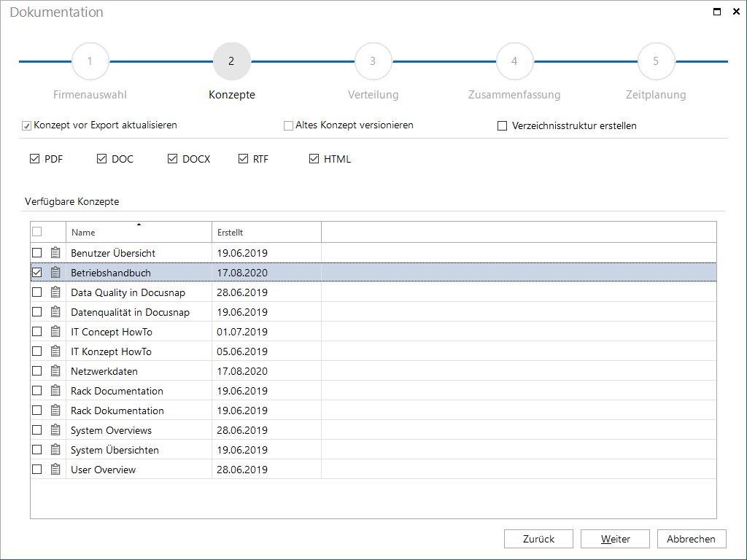This screenshot has width=747, height=560.
Task: Click the concept icon for User Overview
Action: 55,470
